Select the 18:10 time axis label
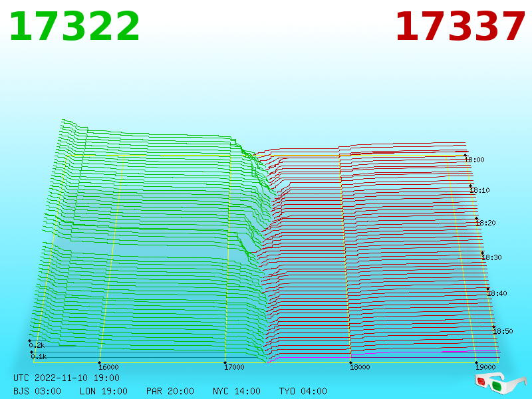The height and width of the screenshot is (399, 532). [x=479, y=190]
